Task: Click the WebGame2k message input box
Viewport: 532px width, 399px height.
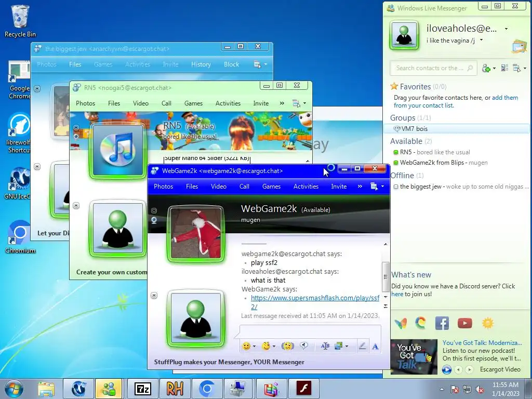Action: (x=310, y=331)
